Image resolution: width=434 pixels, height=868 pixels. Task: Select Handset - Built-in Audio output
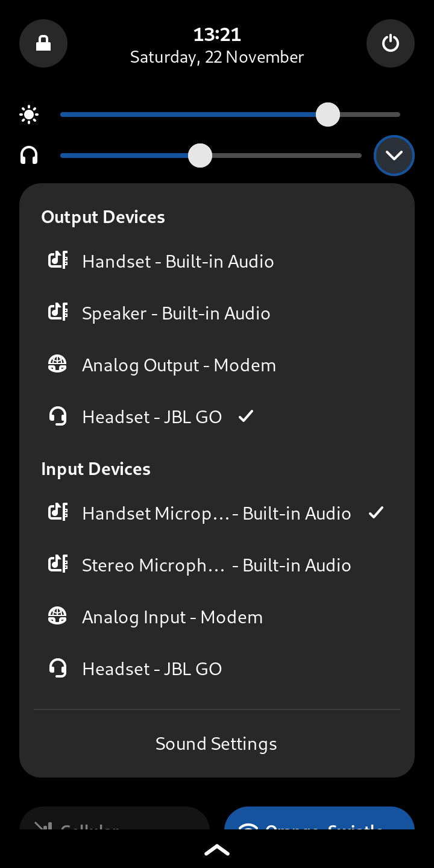178,262
